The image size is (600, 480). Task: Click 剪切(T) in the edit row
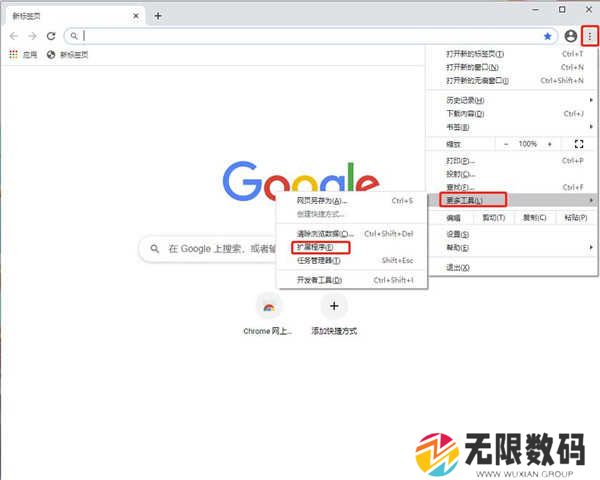(494, 218)
